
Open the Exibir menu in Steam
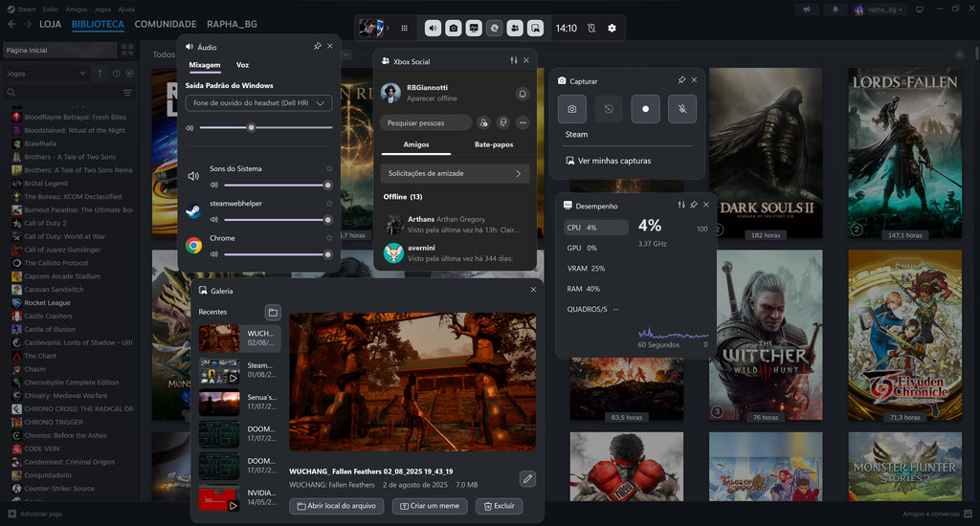click(51, 10)
